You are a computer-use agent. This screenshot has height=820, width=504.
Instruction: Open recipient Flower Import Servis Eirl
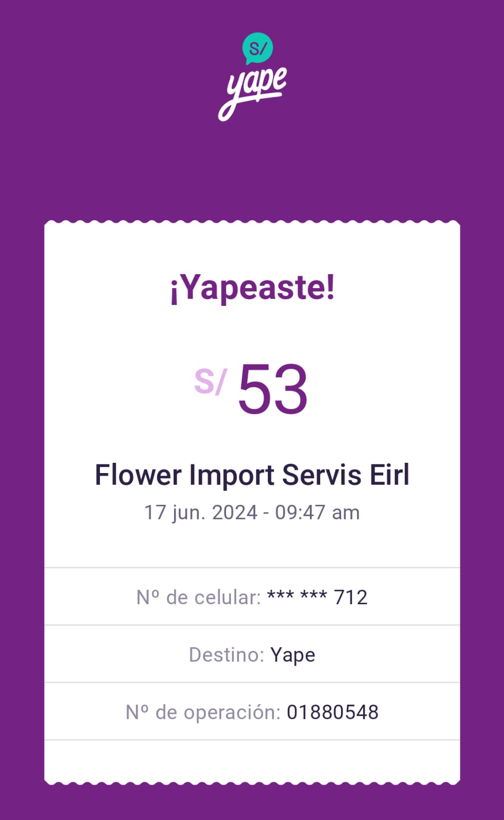coord(252,475)
